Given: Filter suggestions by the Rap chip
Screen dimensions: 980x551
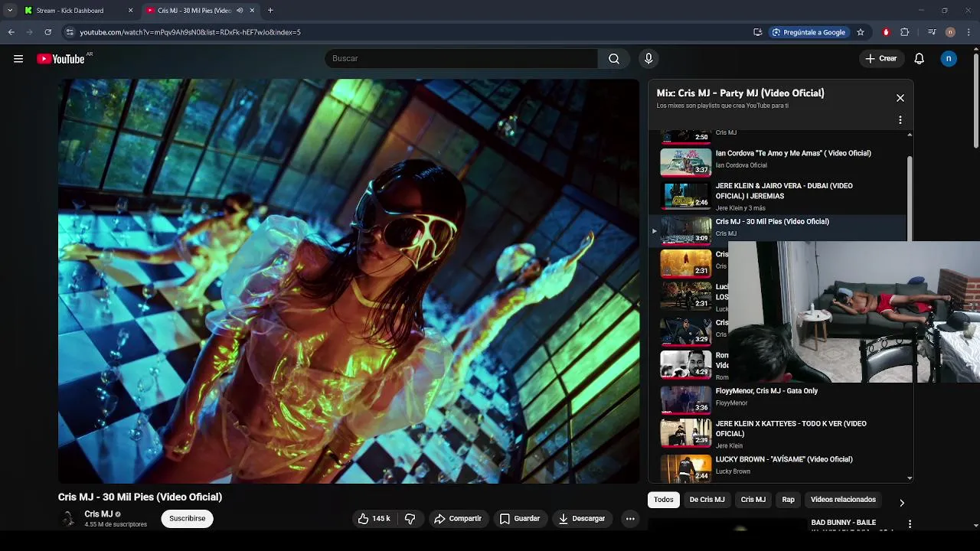Looking at the screenshot, I should click(789, 500).
